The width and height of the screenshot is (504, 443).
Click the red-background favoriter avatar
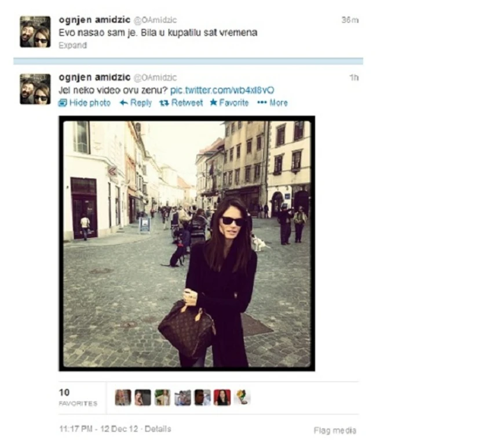pyautogui.click(x=222, y=397)
